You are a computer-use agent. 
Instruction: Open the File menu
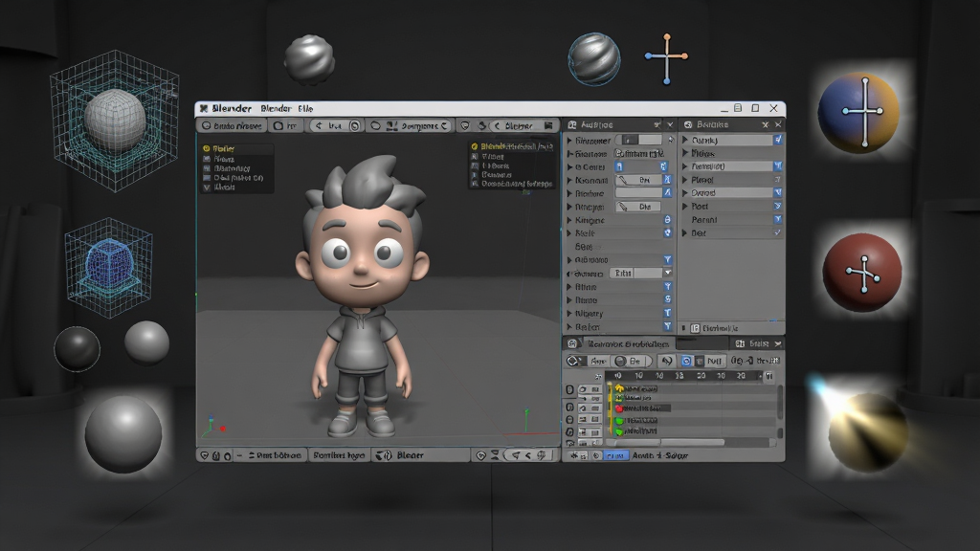[x=305, y=109]
